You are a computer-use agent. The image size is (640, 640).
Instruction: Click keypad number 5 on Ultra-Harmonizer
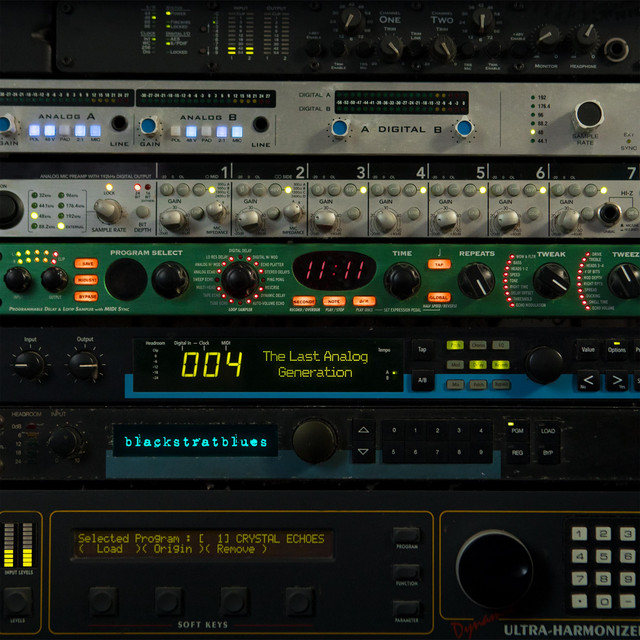click(x=603, y=556)
